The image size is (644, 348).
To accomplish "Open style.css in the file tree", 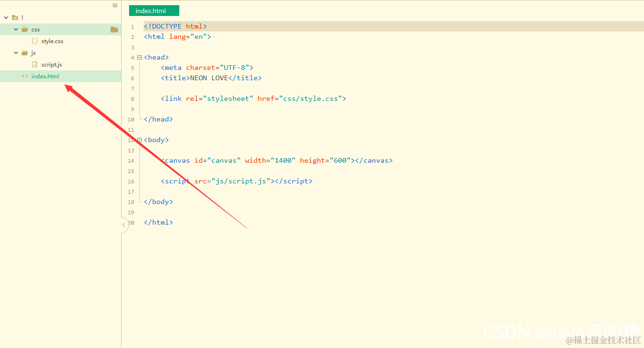I will click(52, 41).
